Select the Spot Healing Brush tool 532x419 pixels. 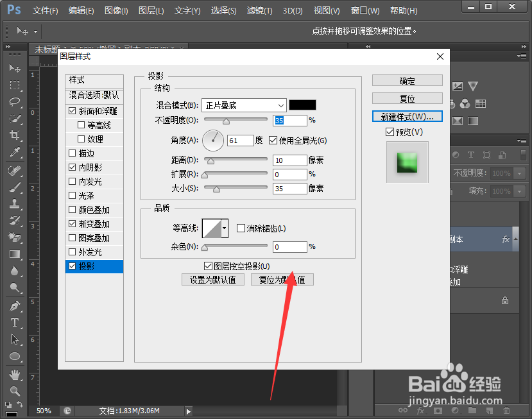15,171
